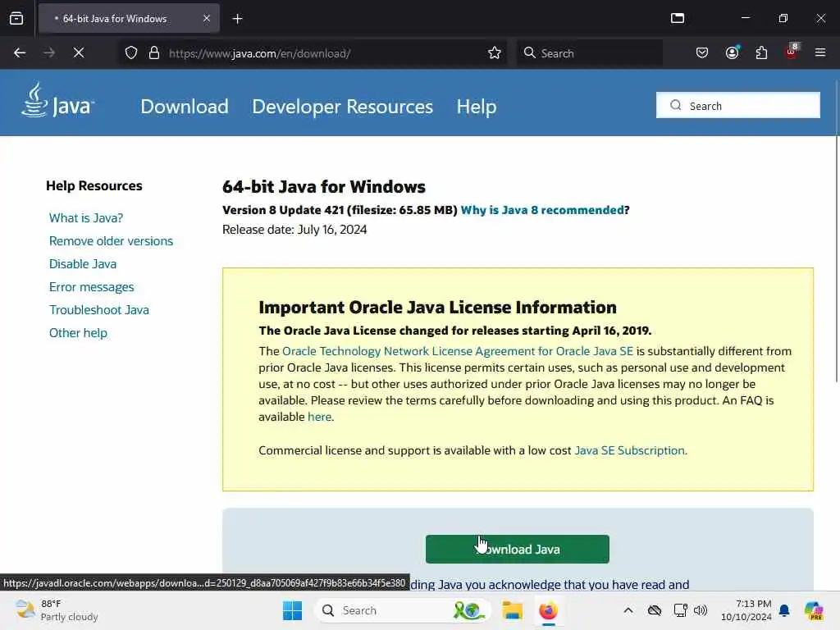840x630 pixels.
Task: Click the green Download Java button
Action: [x=518, y=549]
